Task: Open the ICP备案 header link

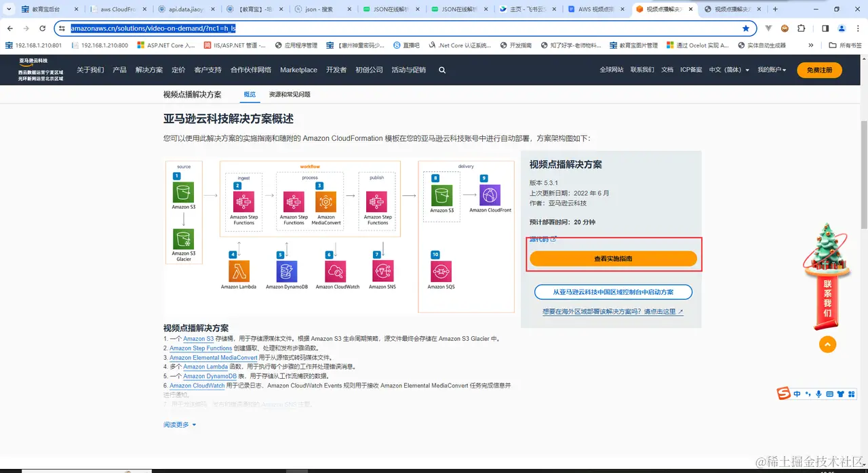Action: click(x=692, y=70)
